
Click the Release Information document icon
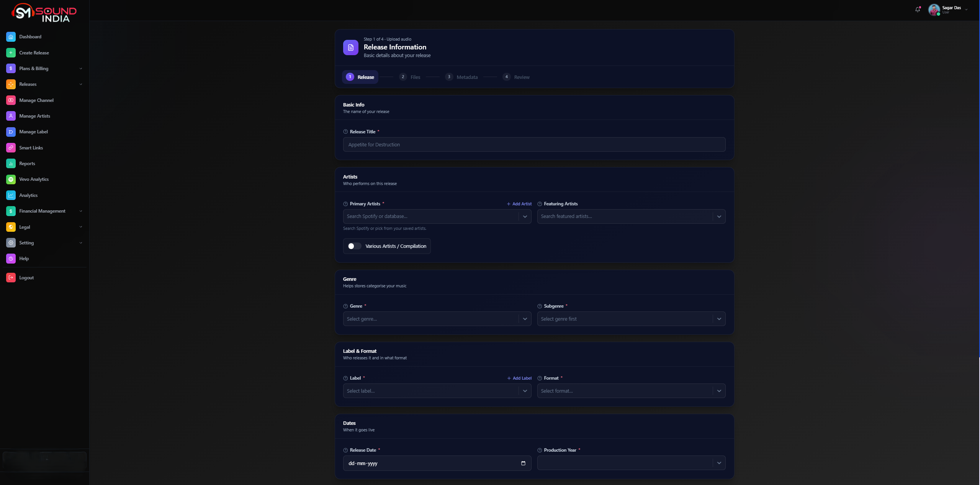[350, 48]
